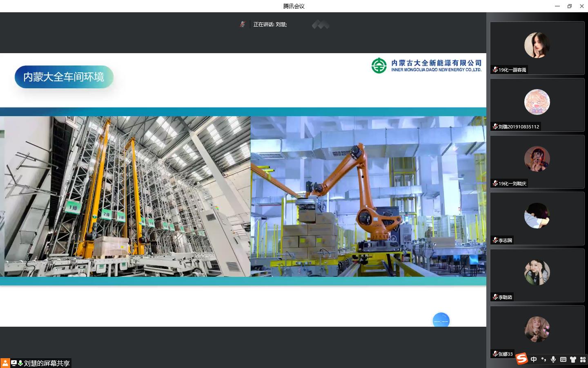Viewport: 588px width, 368px height.
Task: Click 19化一刘晓庆's avatar
Action: pyautogui.click(x=537, y=159)
